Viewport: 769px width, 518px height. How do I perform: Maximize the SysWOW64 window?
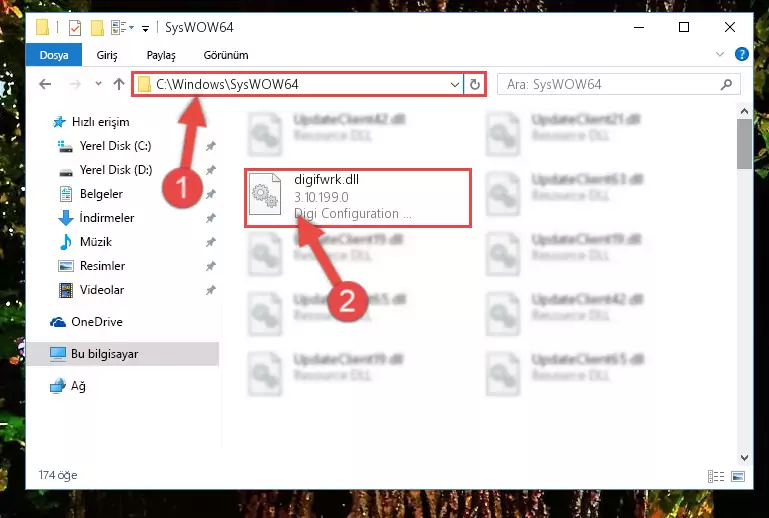pyautogui.click(x=684, y=27)
